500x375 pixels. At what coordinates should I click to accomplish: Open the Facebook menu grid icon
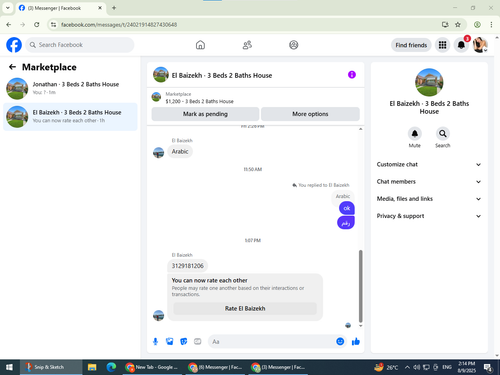click(442, 45)
